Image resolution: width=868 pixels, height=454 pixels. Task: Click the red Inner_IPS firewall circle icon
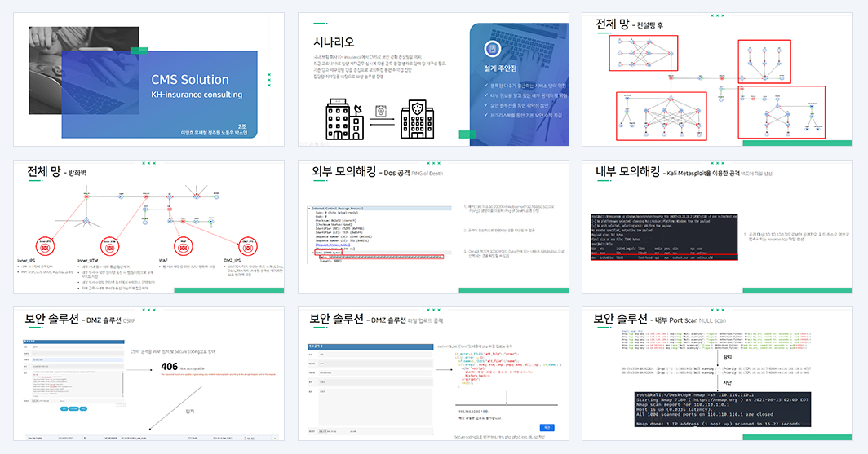click(46, 247)
